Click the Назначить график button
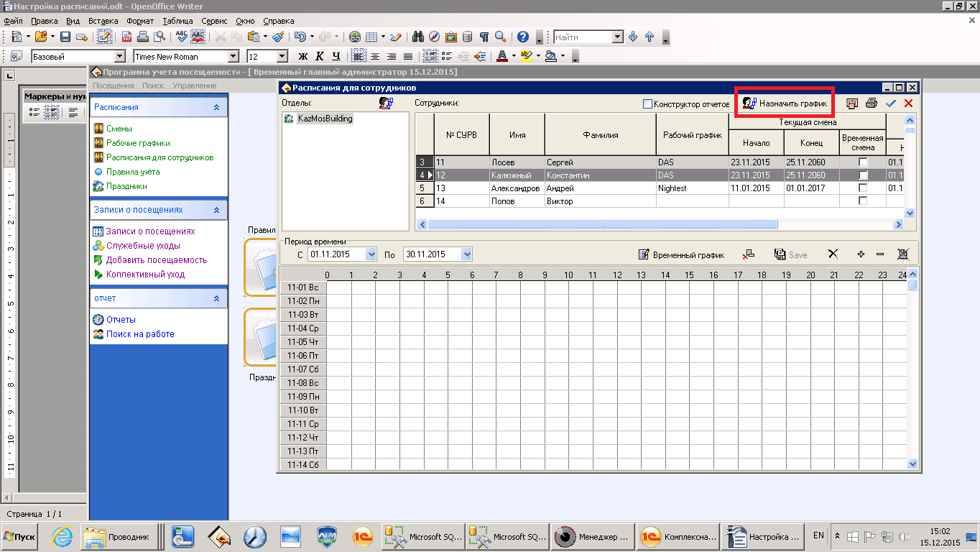The height and width of the screenshot is (552, 980). coord(785,104)
